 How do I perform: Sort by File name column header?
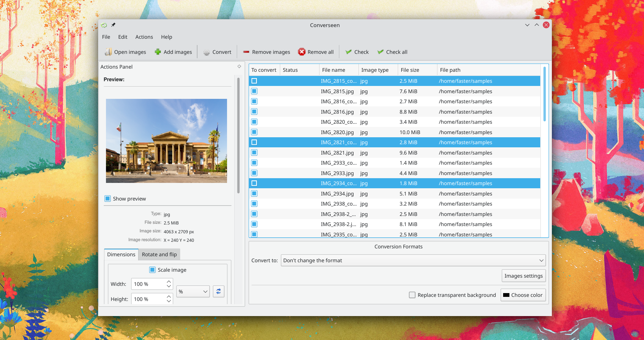pos(339,70)
